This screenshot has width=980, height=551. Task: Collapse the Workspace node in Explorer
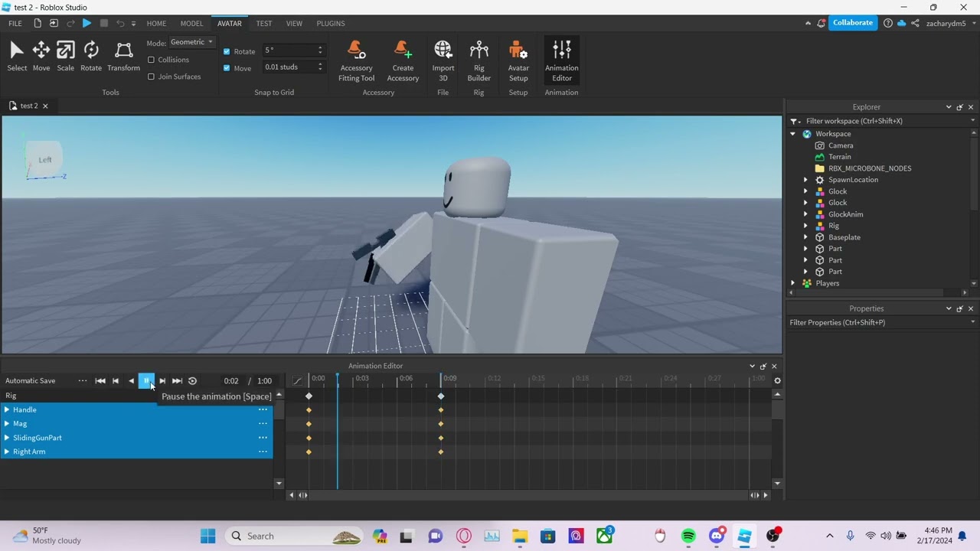[x=793, y=134]
